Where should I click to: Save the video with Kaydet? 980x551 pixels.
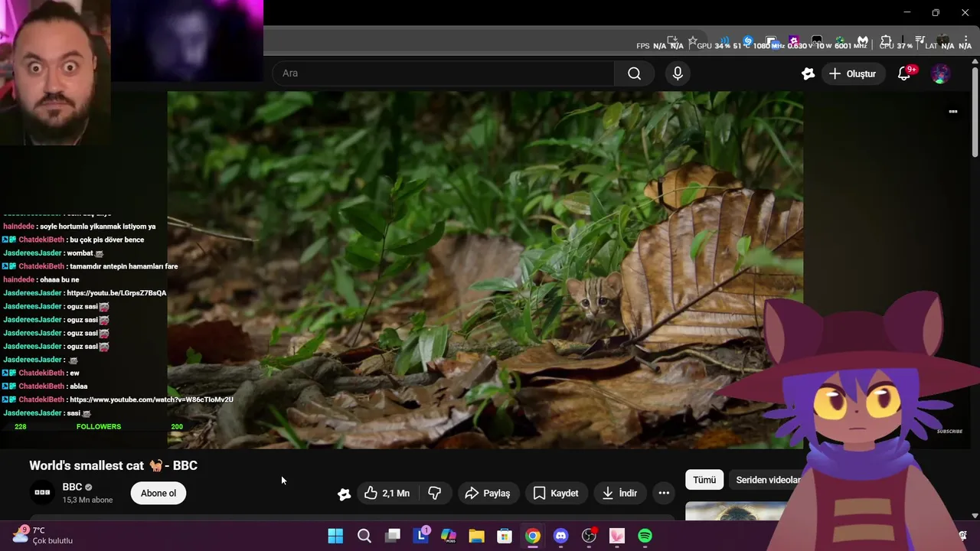click(x=557, y=493)
